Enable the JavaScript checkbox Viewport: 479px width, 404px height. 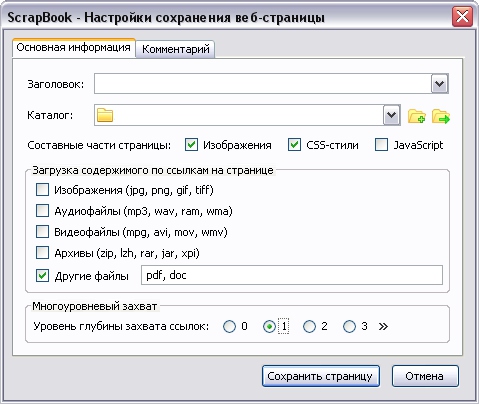click(x=381, y=145)
